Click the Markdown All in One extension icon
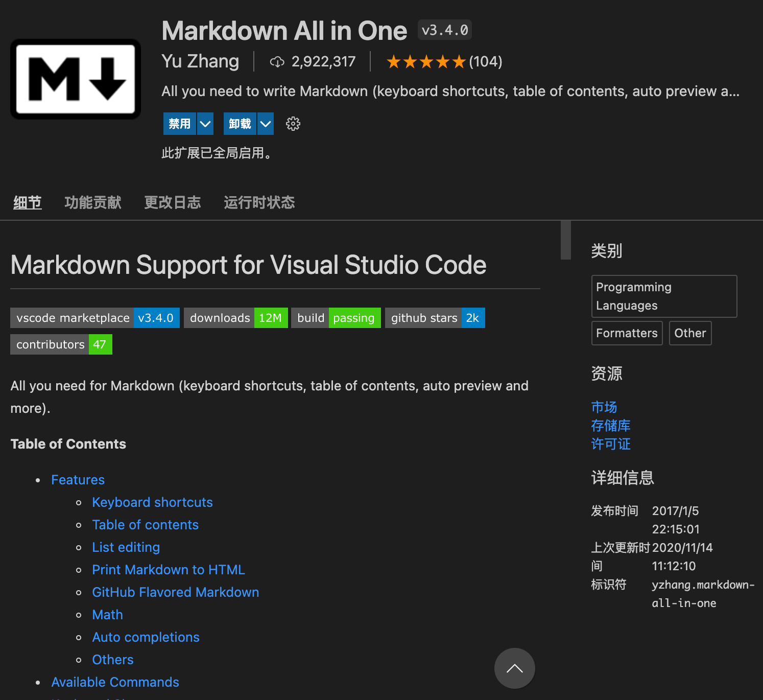763x700 pixels. 75,79
